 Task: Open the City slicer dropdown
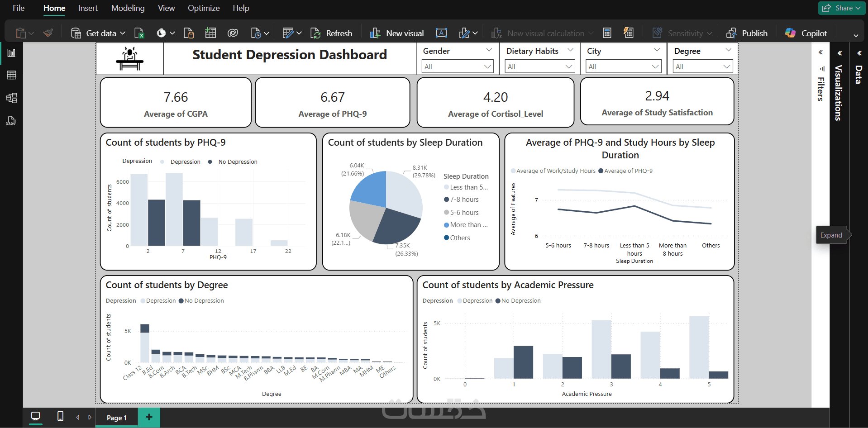click(x=623, y=67)
